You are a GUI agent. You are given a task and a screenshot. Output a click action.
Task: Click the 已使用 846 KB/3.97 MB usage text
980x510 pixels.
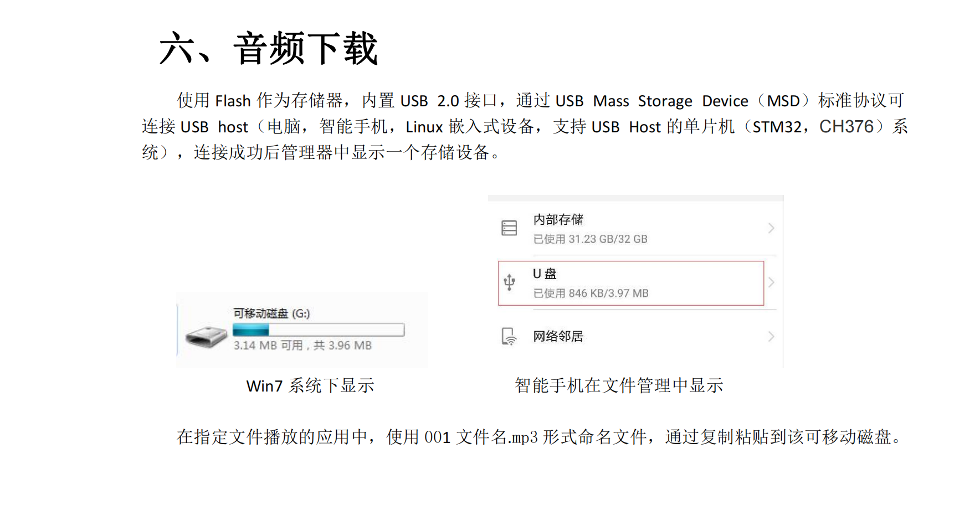tap(591, 293)
